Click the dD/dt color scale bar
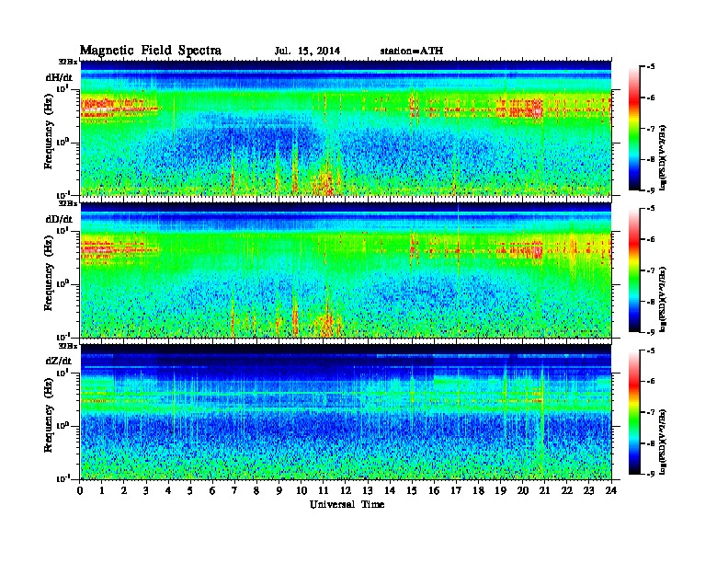 [x=633, y=270]
